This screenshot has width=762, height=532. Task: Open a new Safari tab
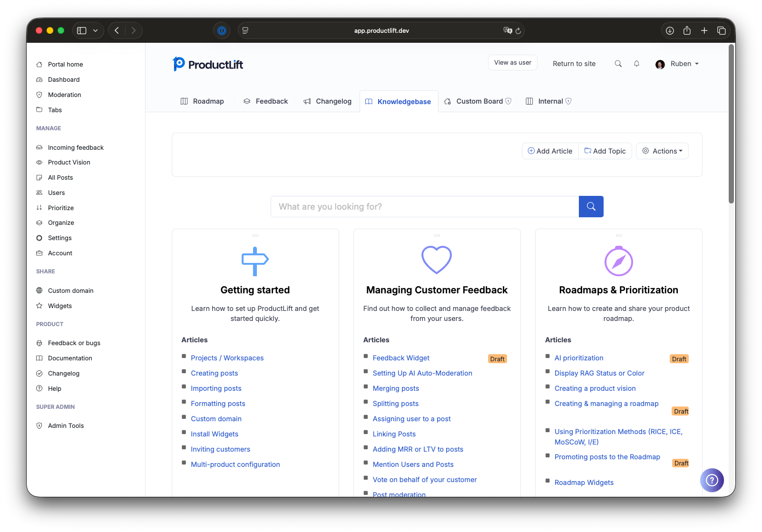click(x=704, y=30)
